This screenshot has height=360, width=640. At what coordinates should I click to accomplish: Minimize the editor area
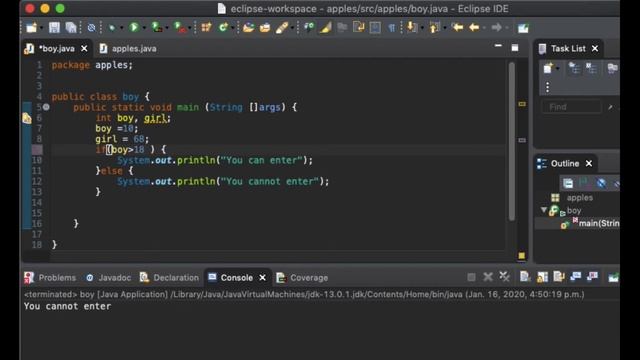point(498,46)
